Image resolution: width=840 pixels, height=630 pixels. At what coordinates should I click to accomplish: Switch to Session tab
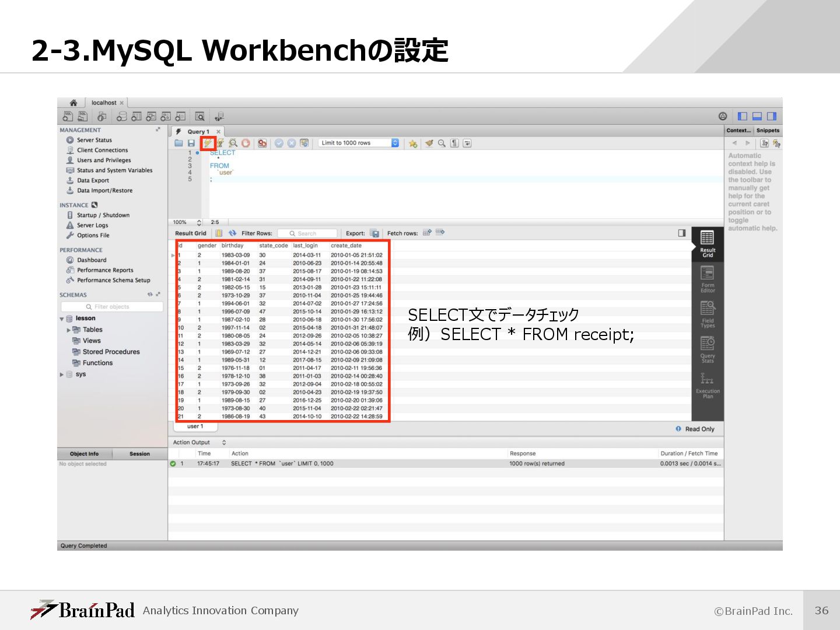point(139,454)
